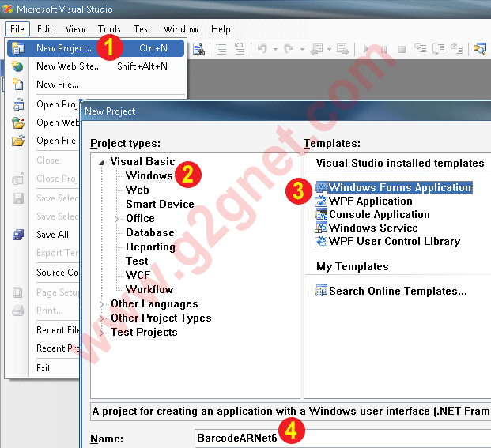Click the Undo toolbar icon
Screen dimensions: 491x448
(262, 49)
